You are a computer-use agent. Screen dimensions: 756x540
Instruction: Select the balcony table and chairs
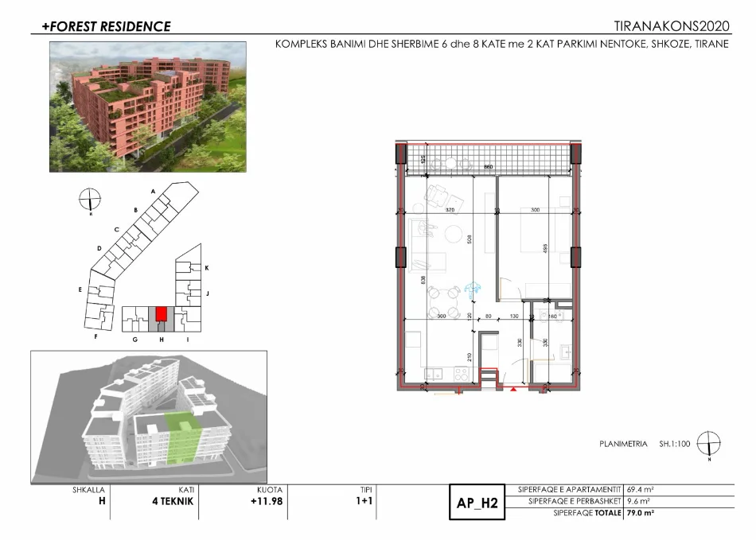[x=450, y=165]
